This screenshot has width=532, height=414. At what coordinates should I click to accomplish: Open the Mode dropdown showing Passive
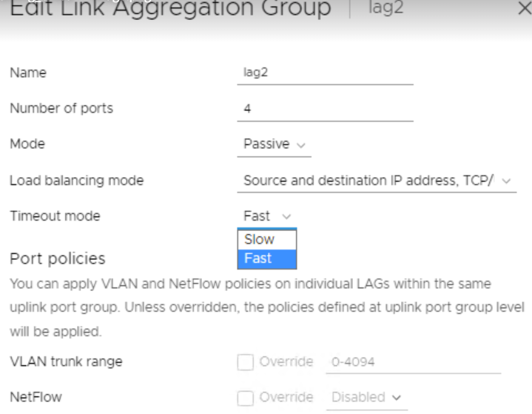pos(275,144)
